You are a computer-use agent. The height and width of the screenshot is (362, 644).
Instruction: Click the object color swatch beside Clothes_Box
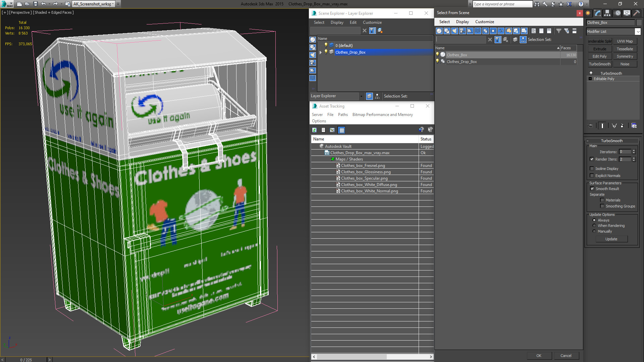pyautogui.click(x=639, y=22)
